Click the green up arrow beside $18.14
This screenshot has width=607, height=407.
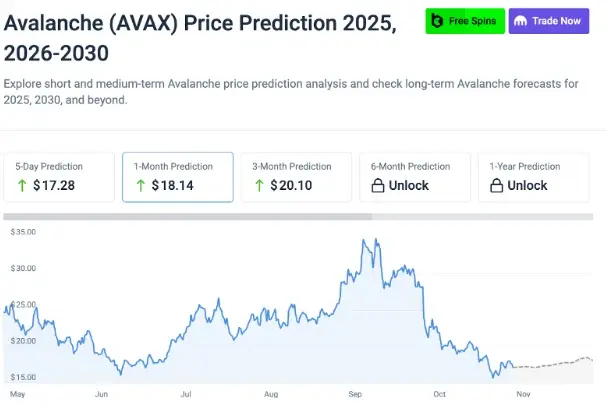[141, 185]
